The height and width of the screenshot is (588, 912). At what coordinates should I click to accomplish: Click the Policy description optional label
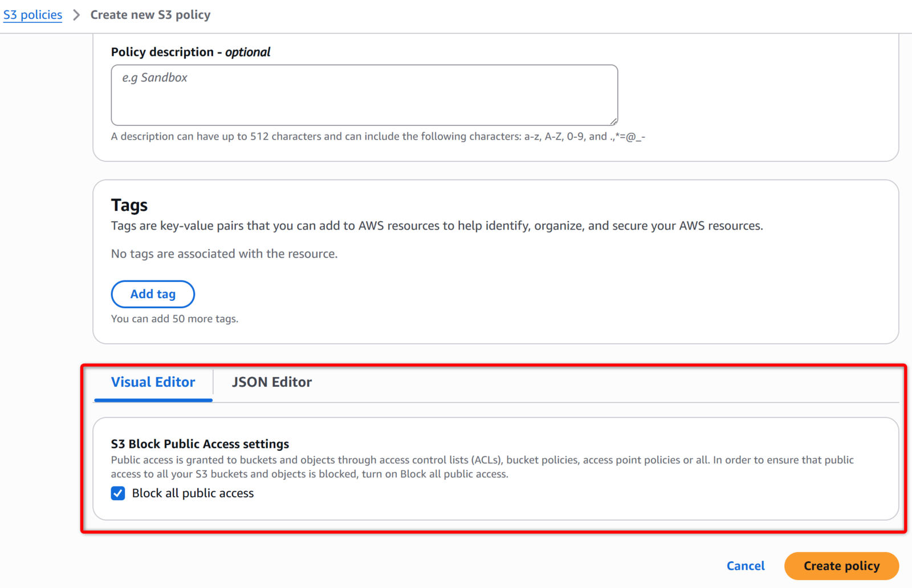[190, 52]
